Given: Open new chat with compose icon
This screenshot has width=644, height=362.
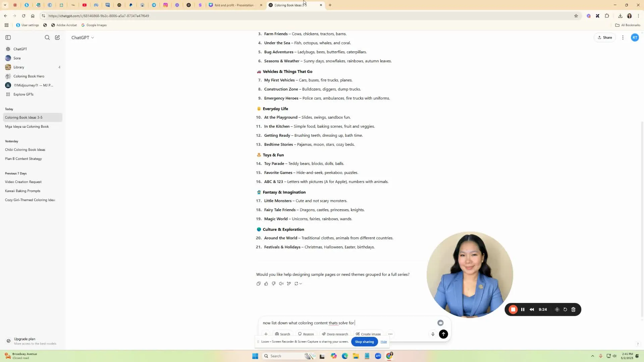Looking at the screenshot, I should pyautogui.click(x=57, y=38).
